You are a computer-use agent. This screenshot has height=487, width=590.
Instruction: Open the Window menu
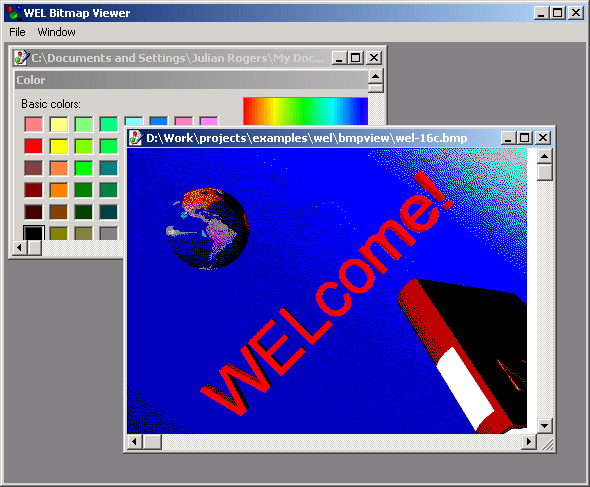[x=56, y=32]
